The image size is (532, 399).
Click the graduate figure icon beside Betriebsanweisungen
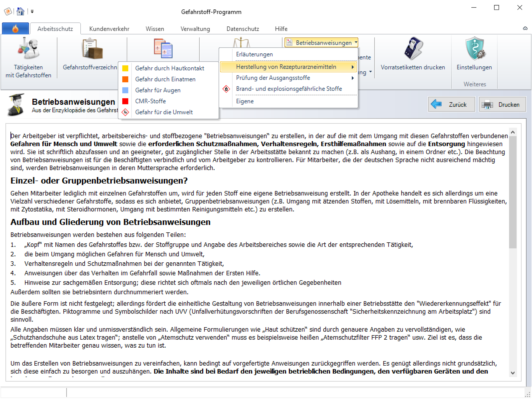[16, 105]
